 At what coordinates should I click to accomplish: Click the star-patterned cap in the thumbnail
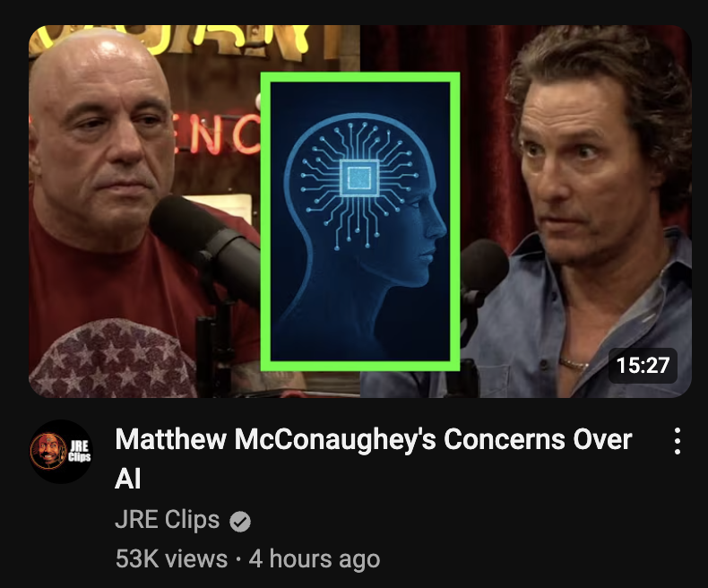115,361
